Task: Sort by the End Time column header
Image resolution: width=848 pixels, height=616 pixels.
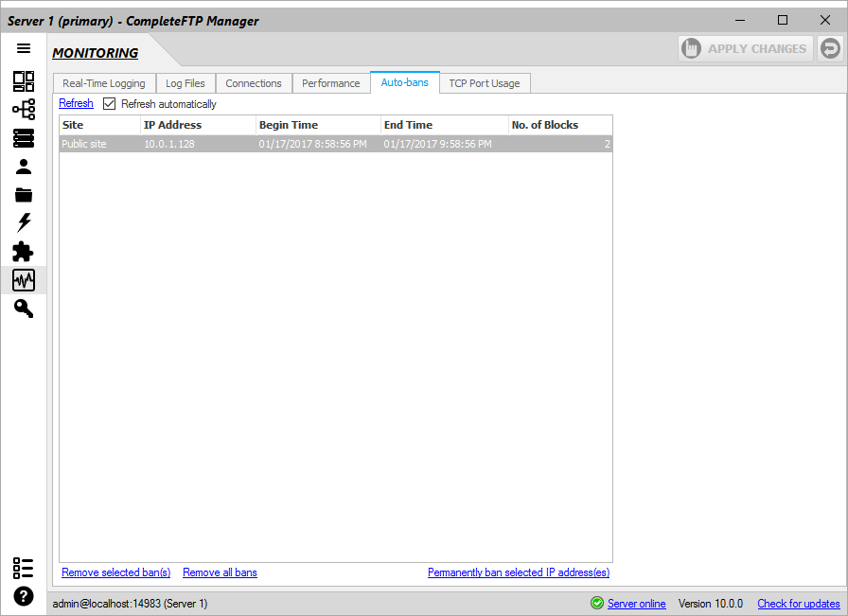Action: (x=445, y=125)
